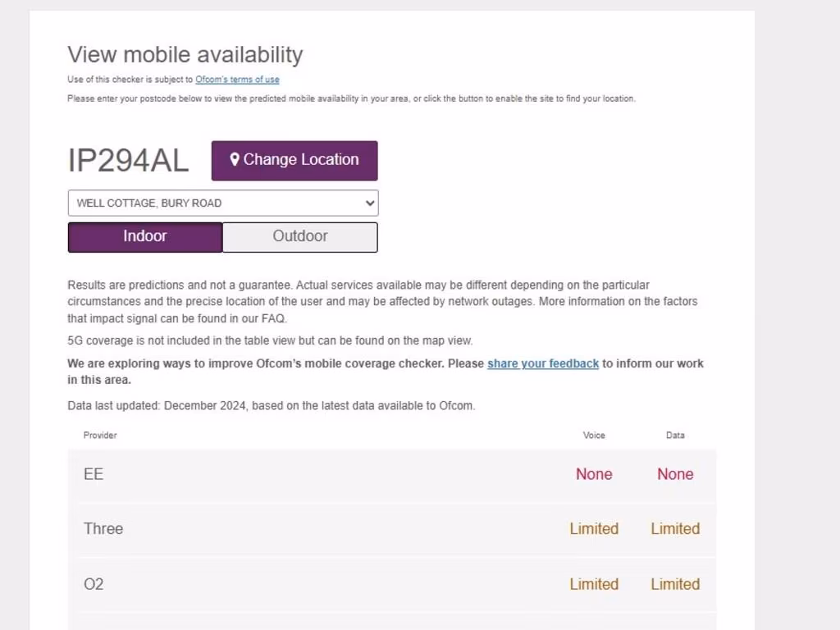840x630 pixels.
Task: Click Three's Voice status Limited
Action: 594,528
